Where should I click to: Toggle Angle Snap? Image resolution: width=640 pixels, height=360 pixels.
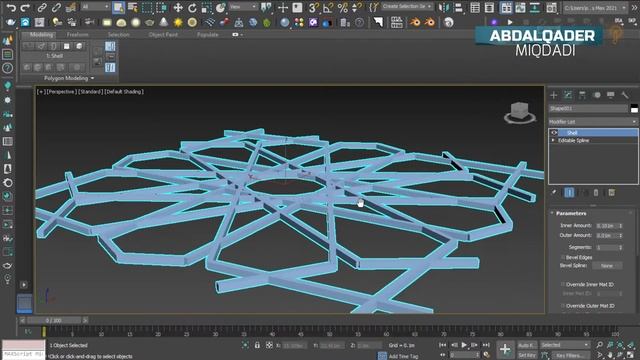[328, 7]
